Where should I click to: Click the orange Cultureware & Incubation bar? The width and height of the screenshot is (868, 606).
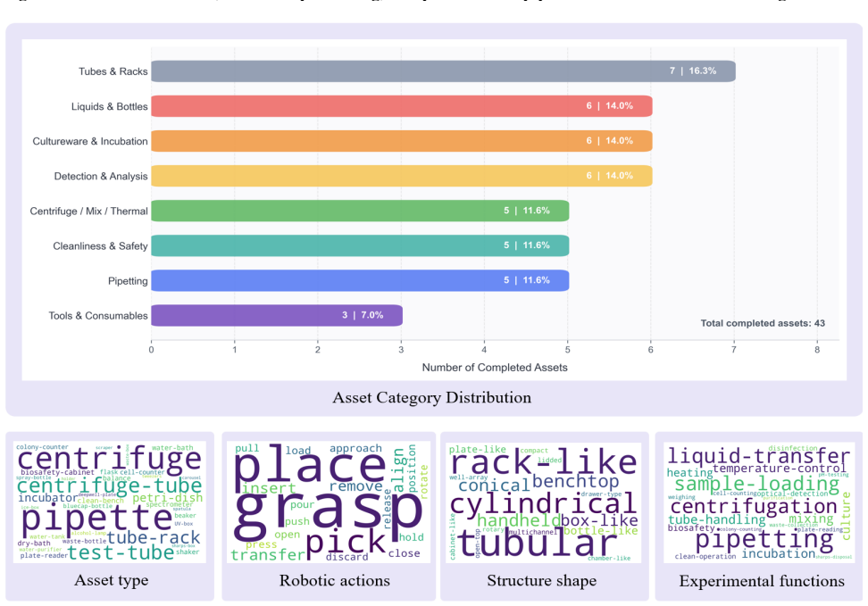point(402,141)
